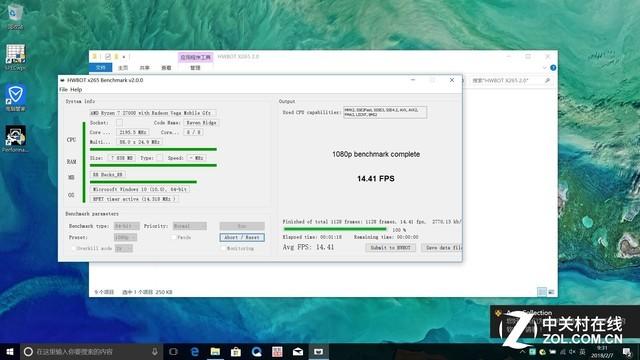The image size is (640, 360).
Task: Toggle the Pmode checkbox
Action: (x=173, y=237)
